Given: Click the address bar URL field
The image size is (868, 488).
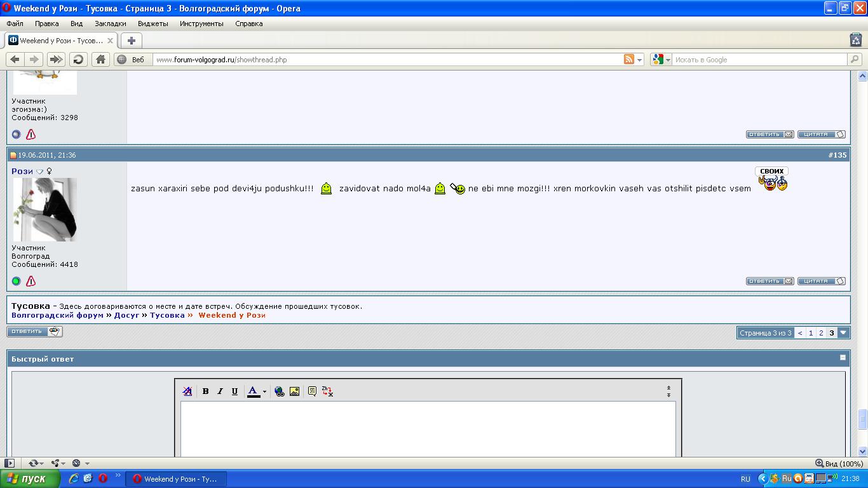Looking at the screenshot, I should [x=388, y=60].
